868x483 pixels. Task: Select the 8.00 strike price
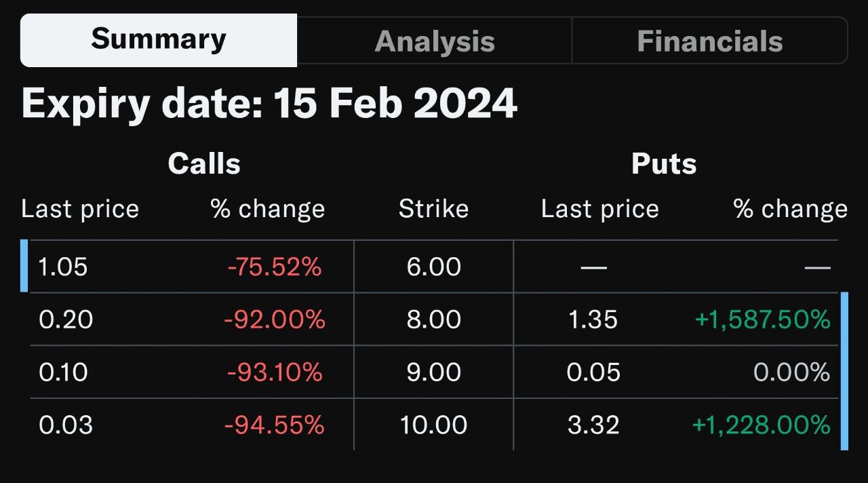pos(434,320)
